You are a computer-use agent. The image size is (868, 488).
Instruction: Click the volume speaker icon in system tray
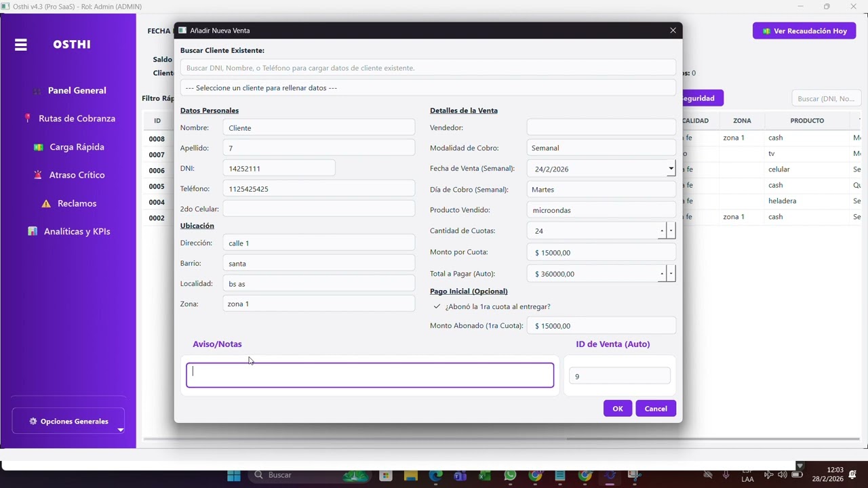click(x=782, y=475)
